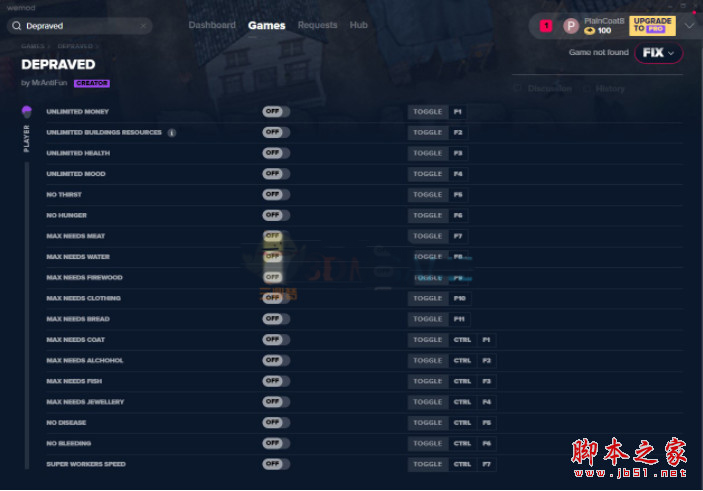Clear the Depraved search text
The width and height of the screenshot is (703, 491).
click(x=143, y=26)
